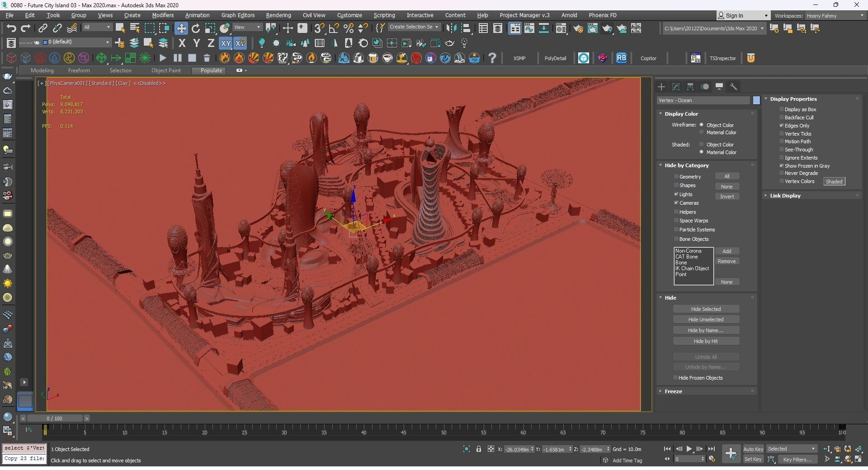The height and width of the screenshot is (470, 868).
Task: Check the Hide Frozen Objects checkbox
Action: [675, 378]
